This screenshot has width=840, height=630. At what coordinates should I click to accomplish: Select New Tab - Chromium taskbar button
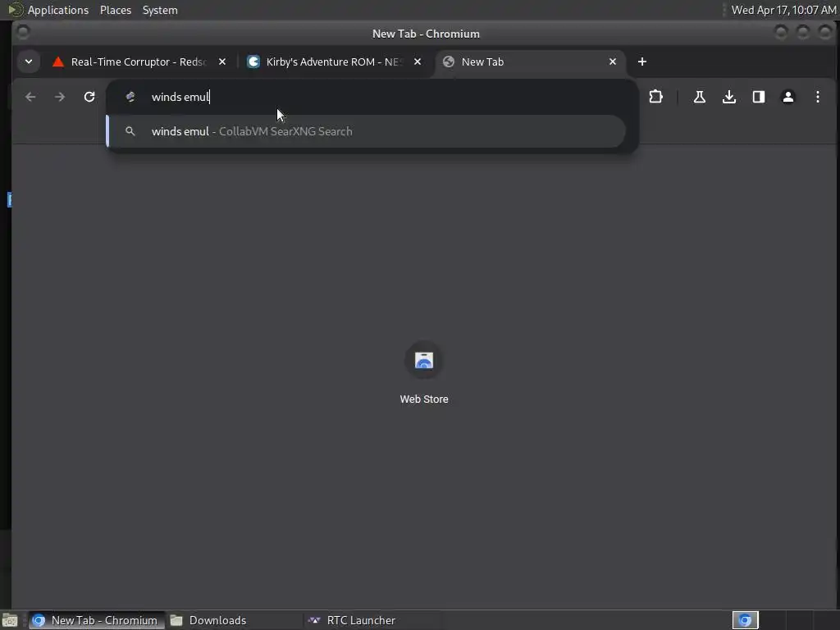(x=97, y=620)
